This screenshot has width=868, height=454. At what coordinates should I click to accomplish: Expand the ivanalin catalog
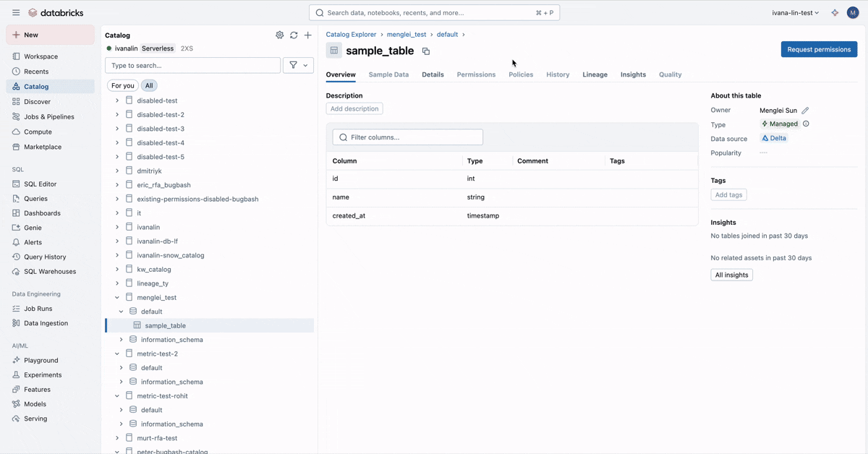(x=117, y=227)
